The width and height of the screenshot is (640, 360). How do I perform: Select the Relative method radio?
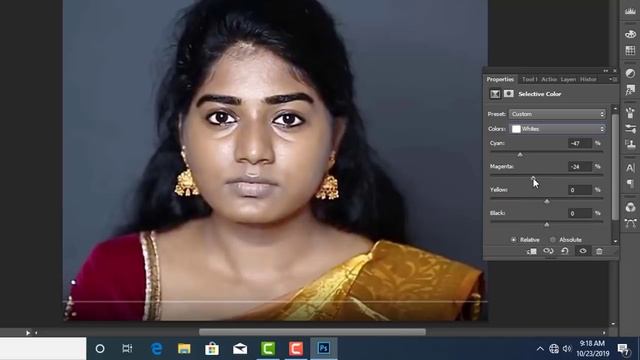click(x=513, y=240)
